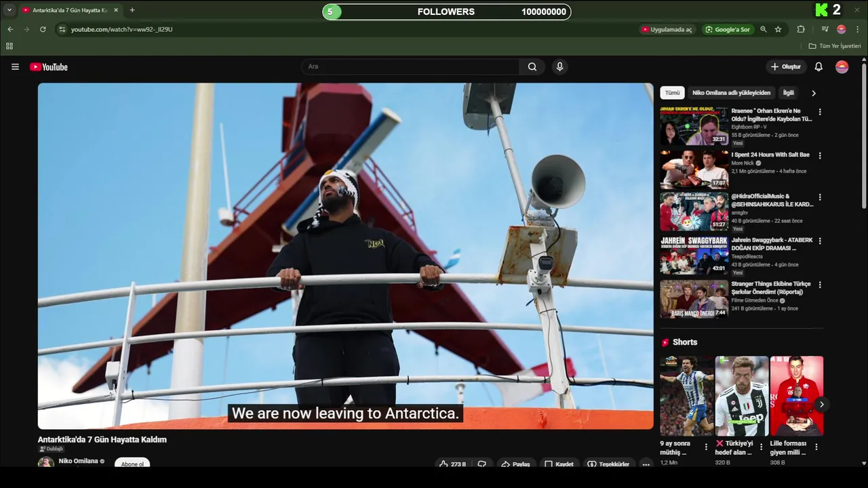Close the Antarktika'da 7 Gün tab
This screenshot has height=488, width=868.
click(116, 10)
